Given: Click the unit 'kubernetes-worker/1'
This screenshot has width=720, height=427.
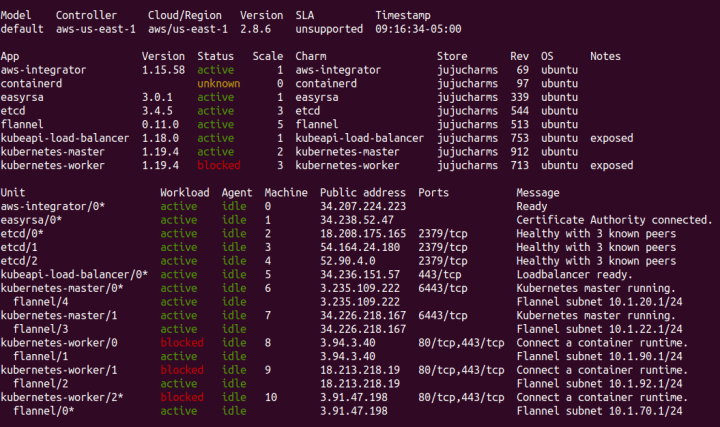Looking at the screenshot, I should pos(59,370).
